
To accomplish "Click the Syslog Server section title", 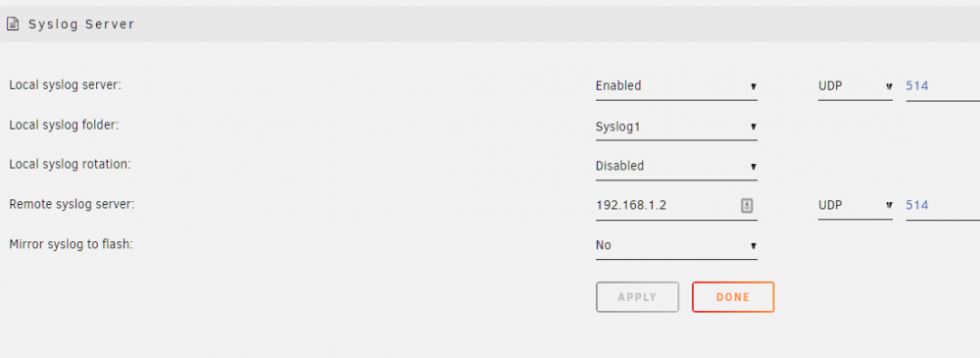I will [x=82, y=25].
